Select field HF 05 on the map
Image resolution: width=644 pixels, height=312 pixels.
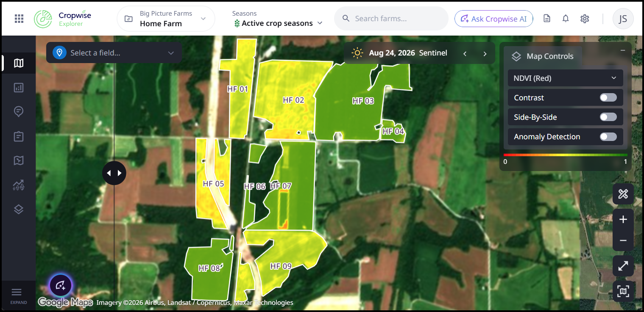click(x=213, y=184)
